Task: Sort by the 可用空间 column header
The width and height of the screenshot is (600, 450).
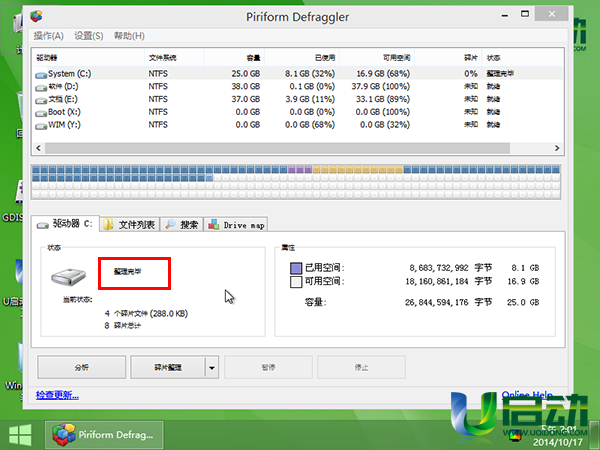Action: (x=377, y=58)
